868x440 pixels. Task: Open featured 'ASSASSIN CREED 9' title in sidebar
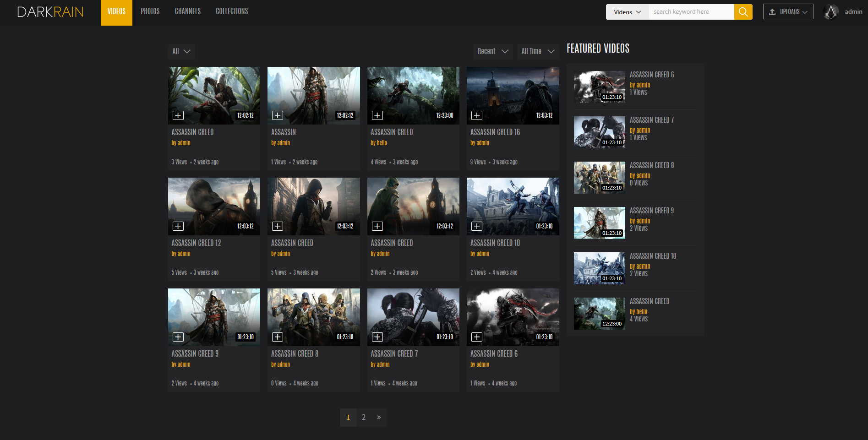(x=651, y=211)
